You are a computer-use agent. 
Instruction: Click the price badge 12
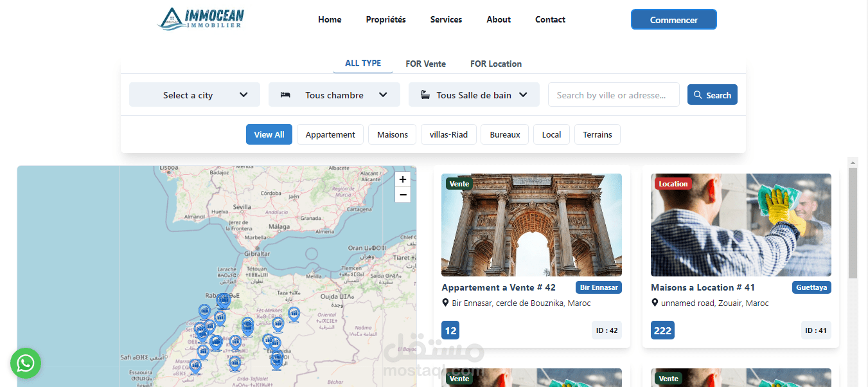450,330
